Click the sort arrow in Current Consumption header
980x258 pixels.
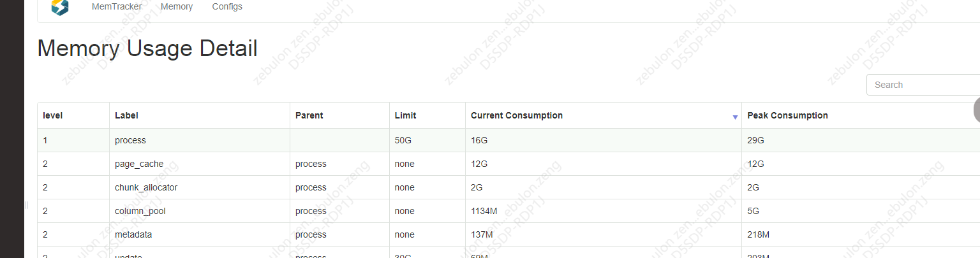coord(735,117)
